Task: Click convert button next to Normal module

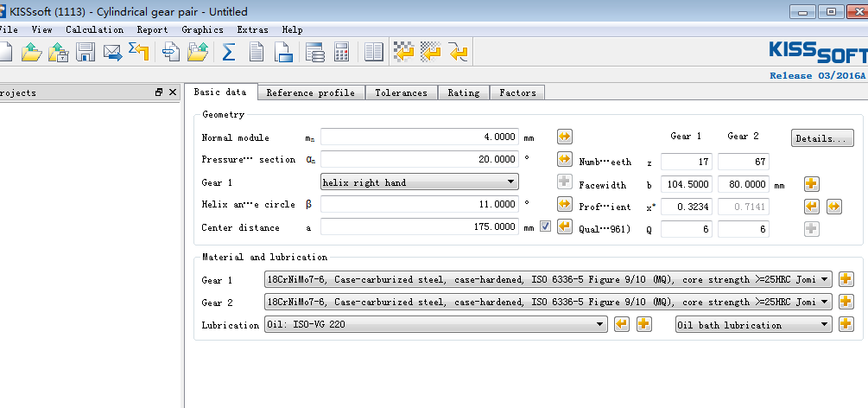Action: [564, 137]
